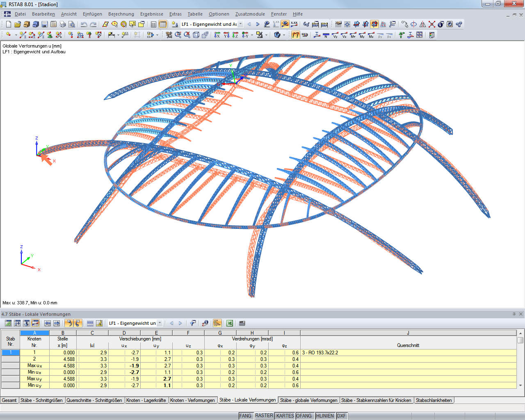
Task: Pin the table panel
Action: 514,314
